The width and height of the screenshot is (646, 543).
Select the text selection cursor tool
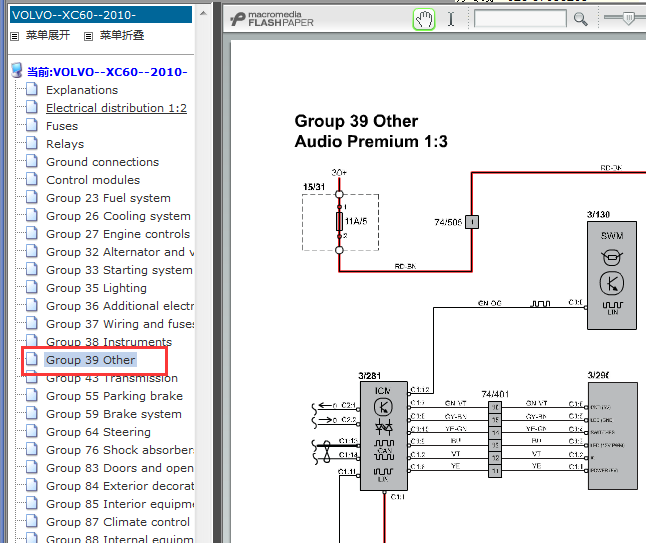tap(451, 19)
